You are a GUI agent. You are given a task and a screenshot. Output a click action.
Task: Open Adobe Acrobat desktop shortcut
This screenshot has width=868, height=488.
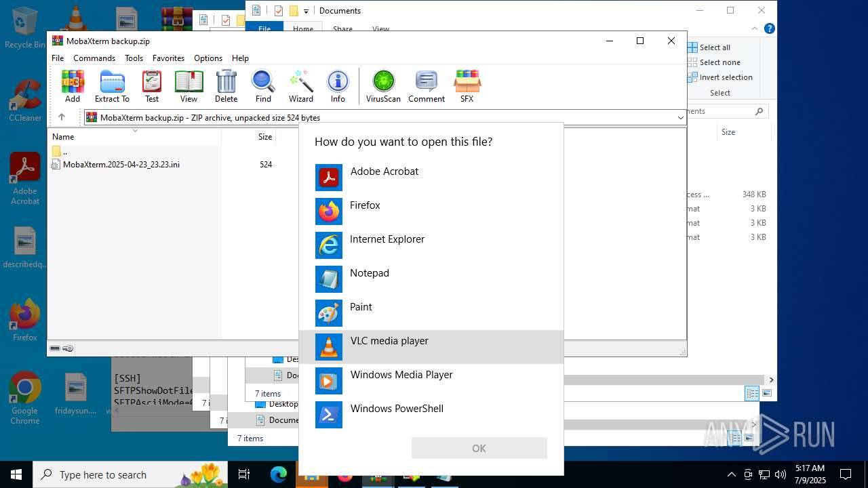25,178
